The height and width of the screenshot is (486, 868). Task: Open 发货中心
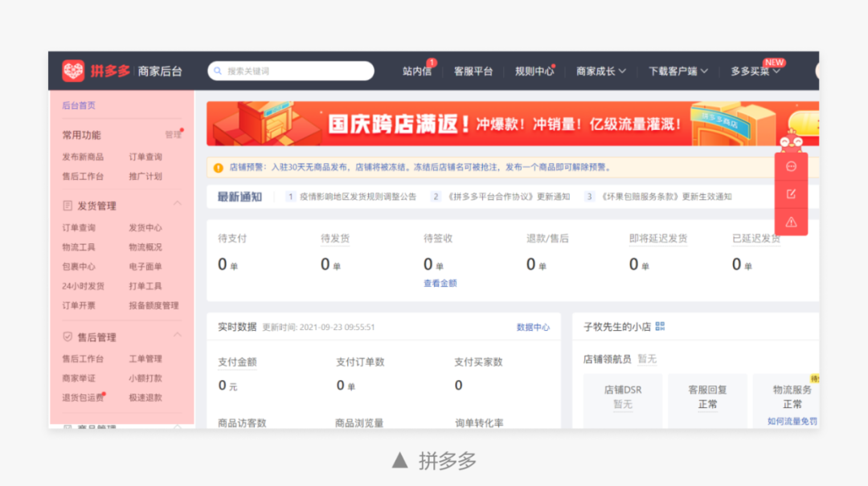[145, 227]
